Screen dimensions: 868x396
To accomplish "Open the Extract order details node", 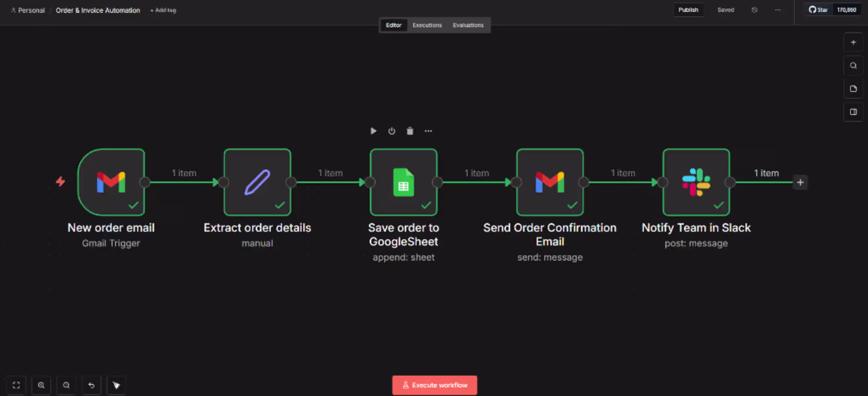I will (258, 182).
